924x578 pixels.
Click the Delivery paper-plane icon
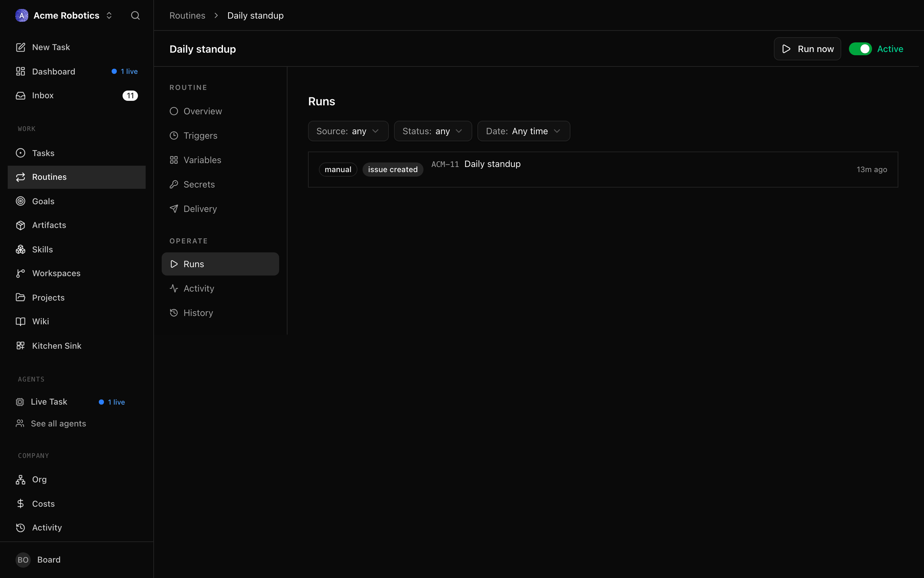[174, 209]
